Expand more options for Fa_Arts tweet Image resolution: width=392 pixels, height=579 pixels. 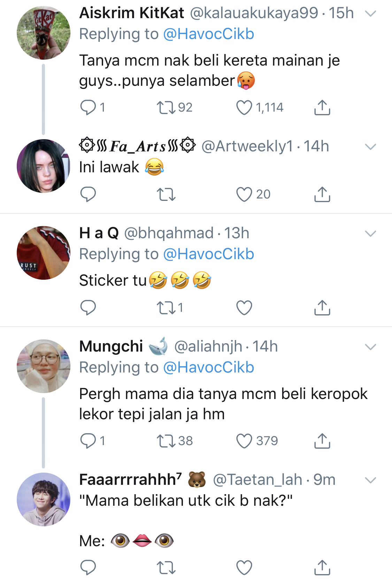point(370,147)
